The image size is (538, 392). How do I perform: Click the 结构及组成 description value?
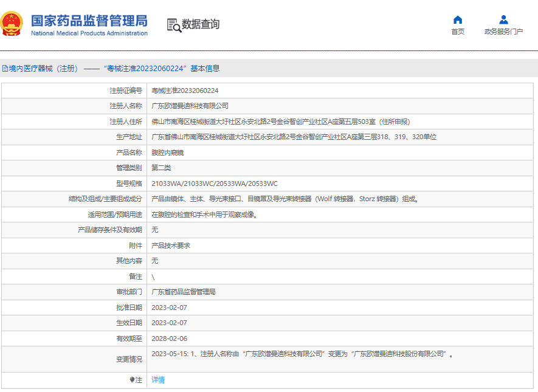[285, 199]
